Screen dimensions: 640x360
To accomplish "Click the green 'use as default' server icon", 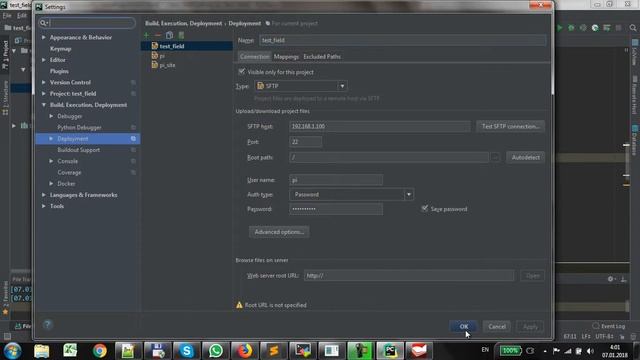I will click(x=181, y=36).
